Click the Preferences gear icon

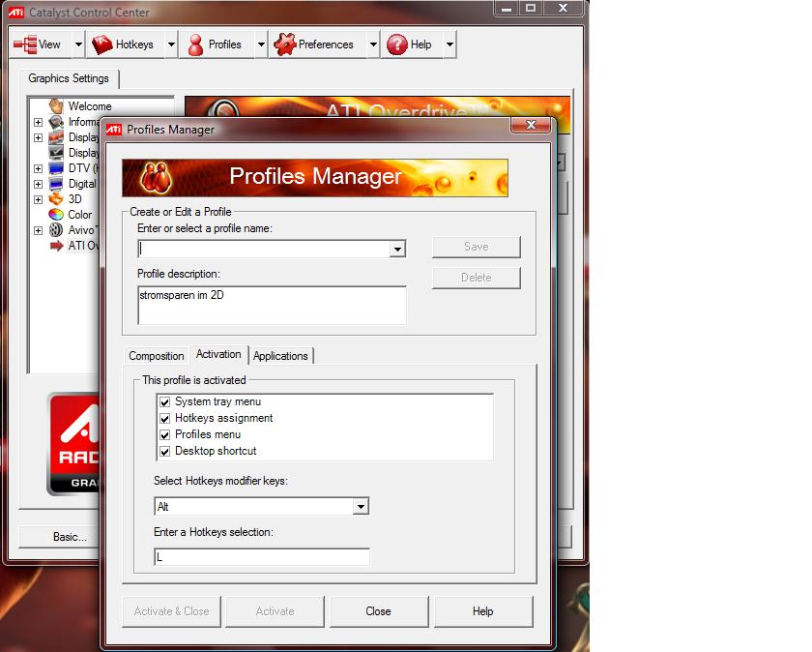click(284, 44)
